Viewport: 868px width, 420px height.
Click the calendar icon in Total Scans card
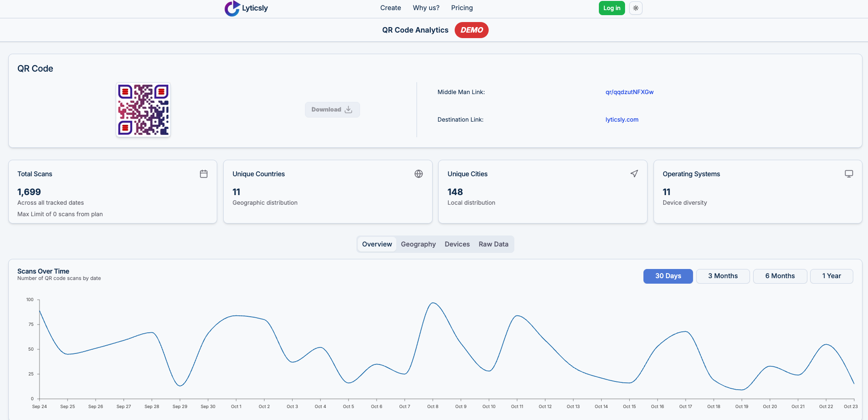pyautogui.click(x=204, y=174)
